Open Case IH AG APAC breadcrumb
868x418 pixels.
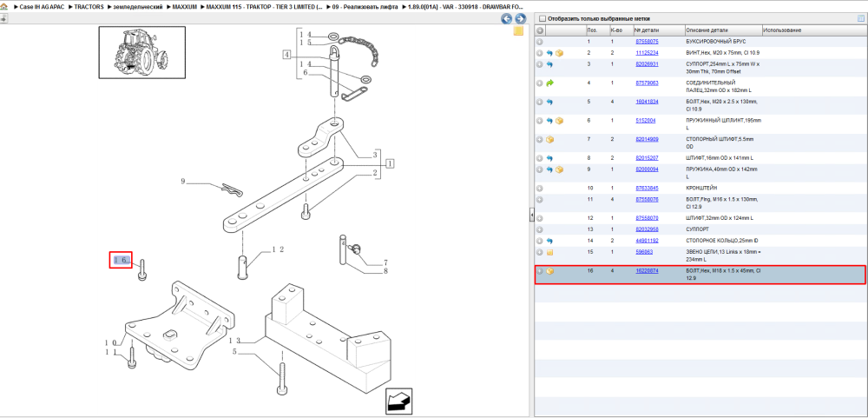(x=43, y=6)
